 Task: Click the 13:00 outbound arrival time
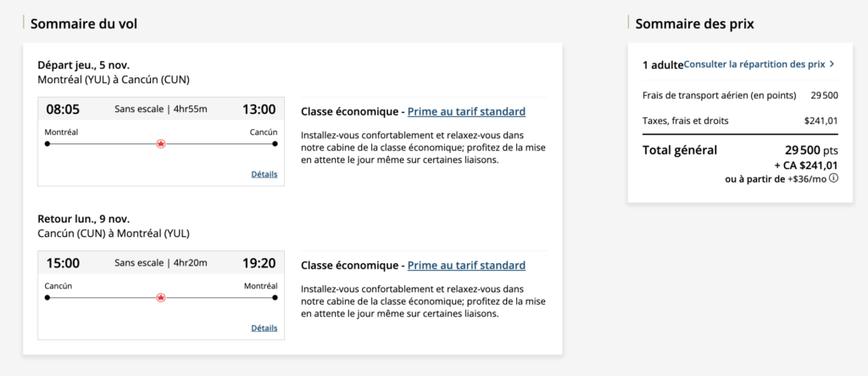[259, 109]
